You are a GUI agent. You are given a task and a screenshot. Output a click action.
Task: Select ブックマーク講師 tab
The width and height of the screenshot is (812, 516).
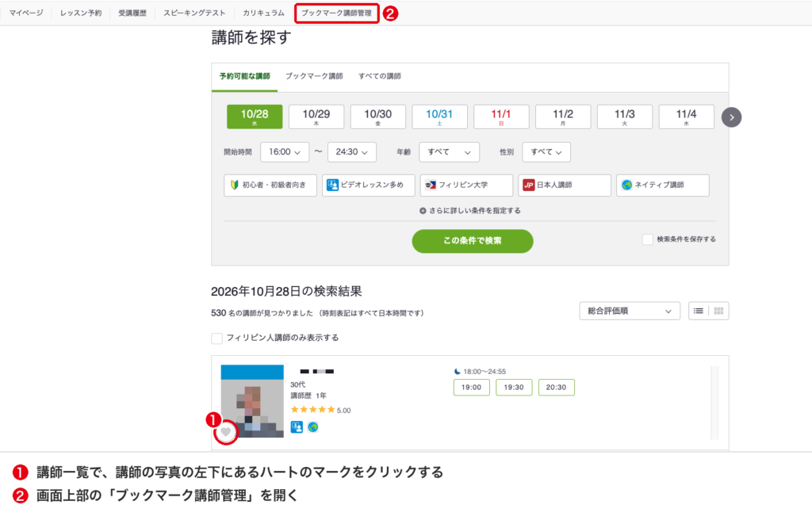(314, 76)
